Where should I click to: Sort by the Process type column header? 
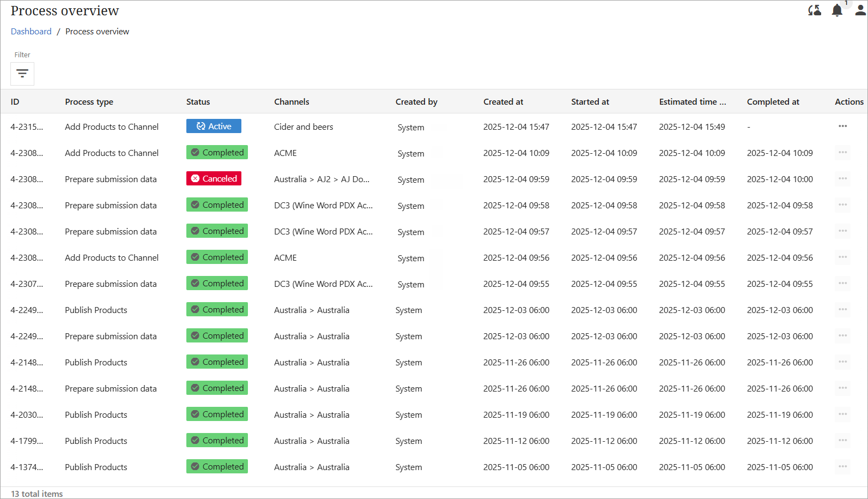[x=89, y=102]
